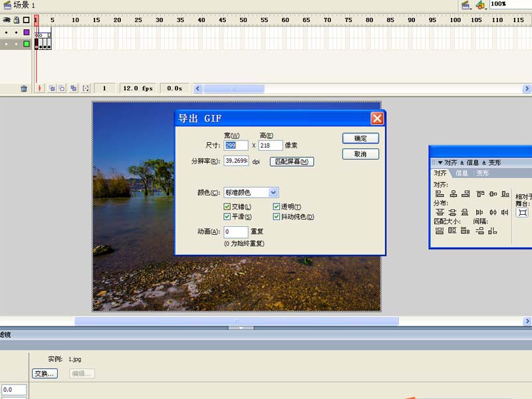The height and width of the screenshot is (399, 532).
Task: Click match width and height icon
Action: 465,231
